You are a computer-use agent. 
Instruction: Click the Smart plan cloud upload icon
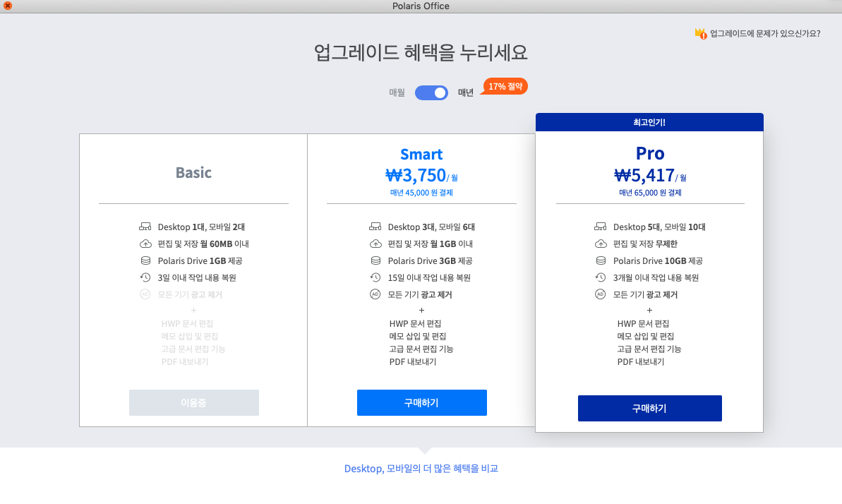(375, 244)
